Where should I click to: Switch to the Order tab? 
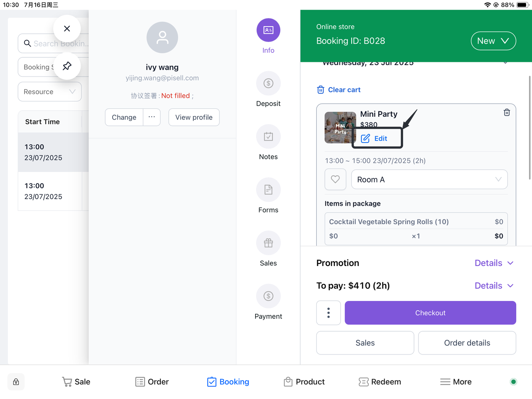[152, 382]
